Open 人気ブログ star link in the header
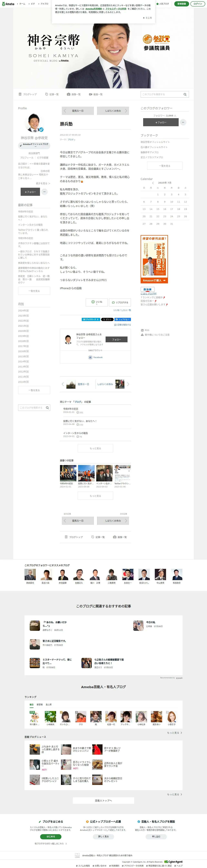207x868 pixels. (x=162, y=4)
